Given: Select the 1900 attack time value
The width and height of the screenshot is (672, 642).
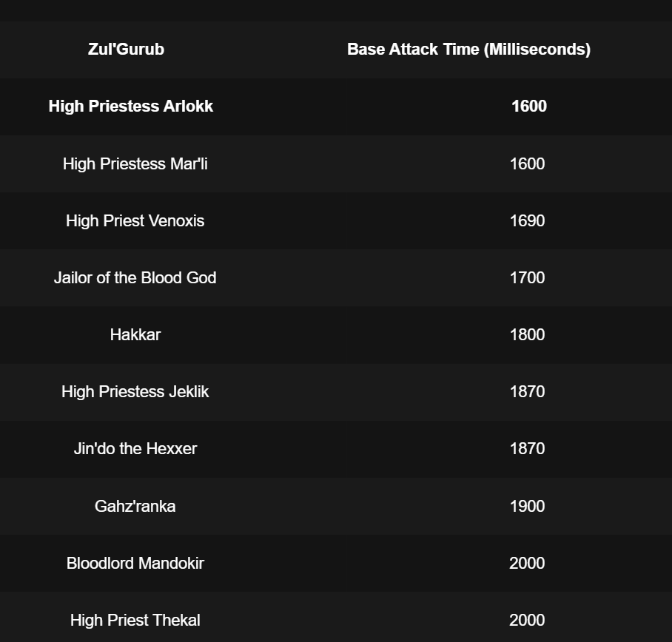Looking at the screenshot, I should coord(527,506).
